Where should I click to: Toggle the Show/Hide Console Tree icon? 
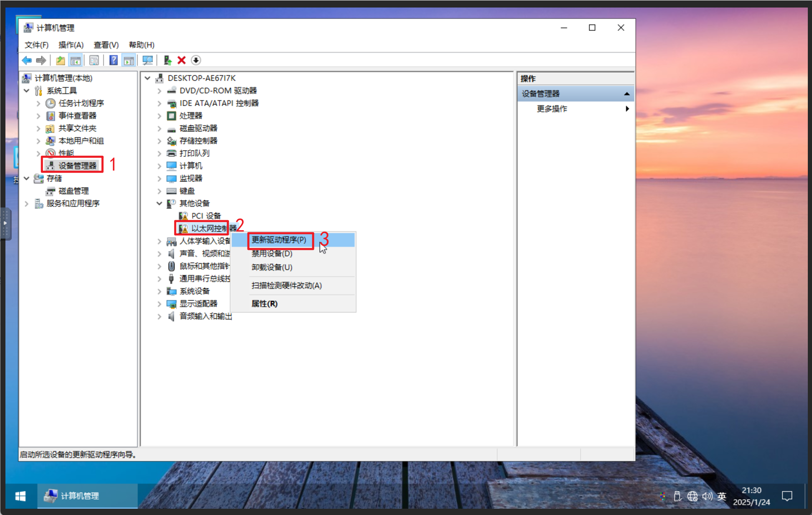[x=76, y=61]
